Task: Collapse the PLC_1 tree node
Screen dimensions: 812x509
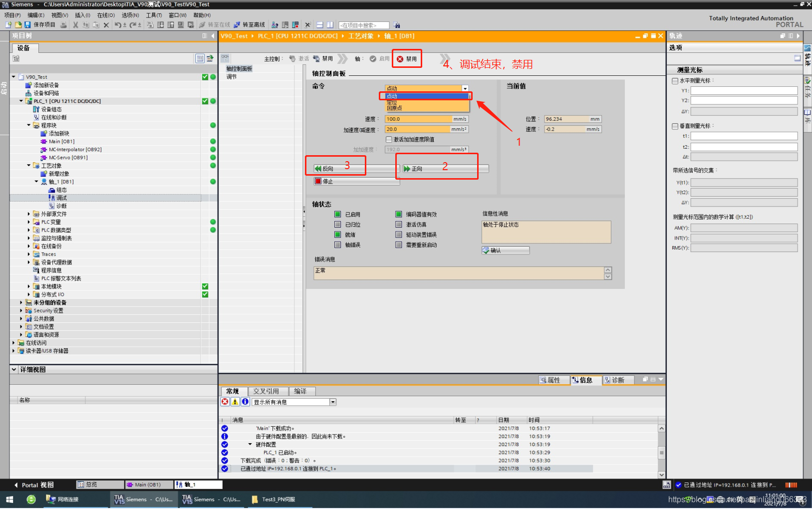Action: [x=21, y=101]
